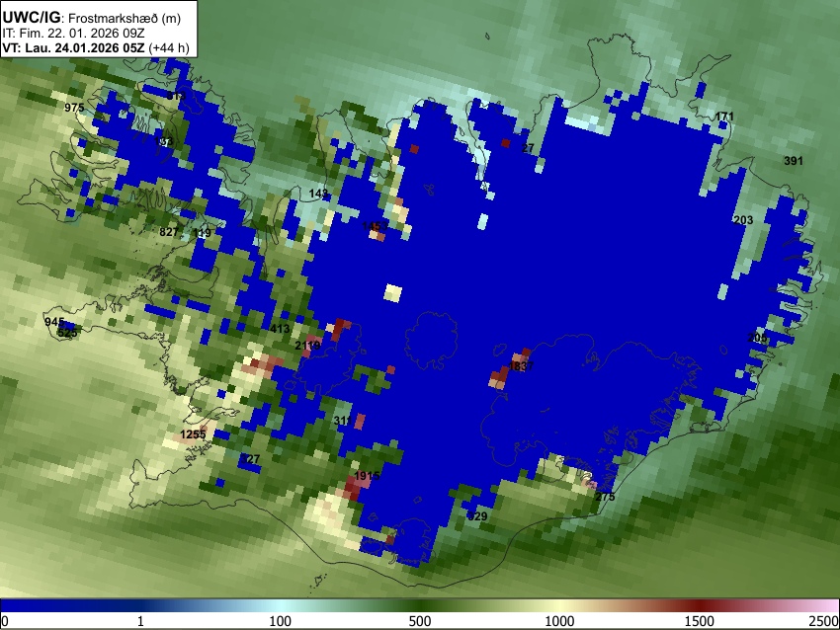Click the map value "2119"
This screenshot has width=840, height=630.
307,346
